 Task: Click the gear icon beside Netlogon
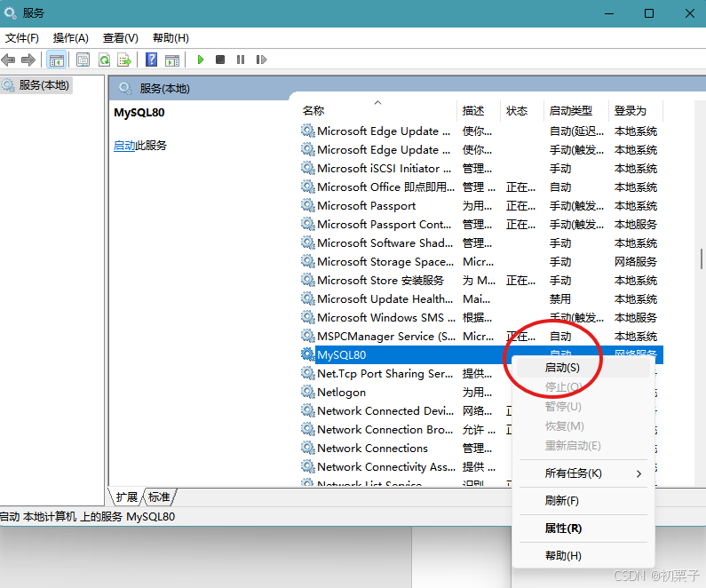pos(308,393)
